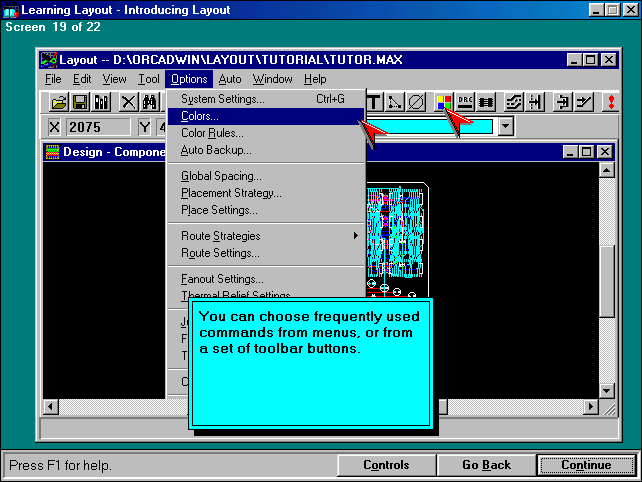Image resolution: width=642 pixels, height=482 pixels.
Task: Click the Open file folder icon
Action: pos(59,102)
